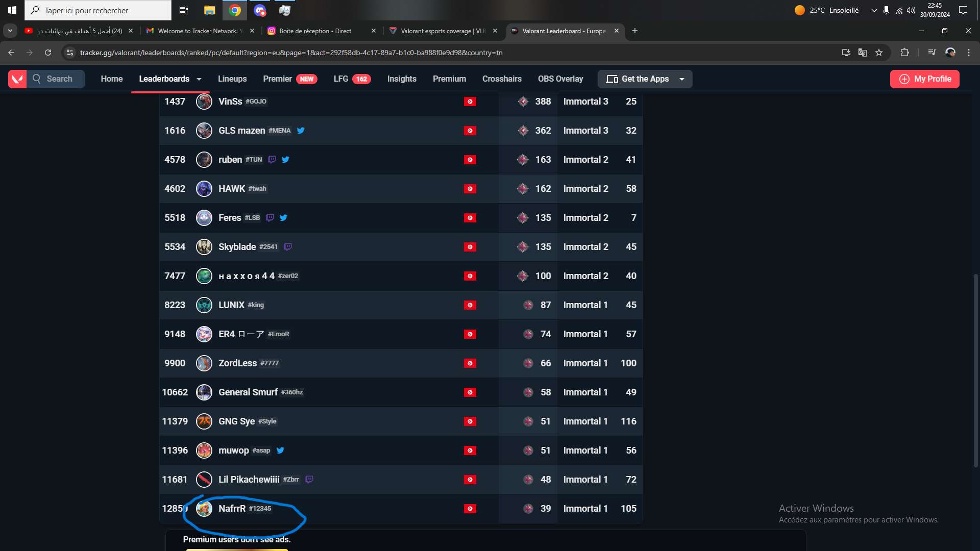Click HAWK player avatar
Screen dimensions: 980x551
click(x=204, y=189)
